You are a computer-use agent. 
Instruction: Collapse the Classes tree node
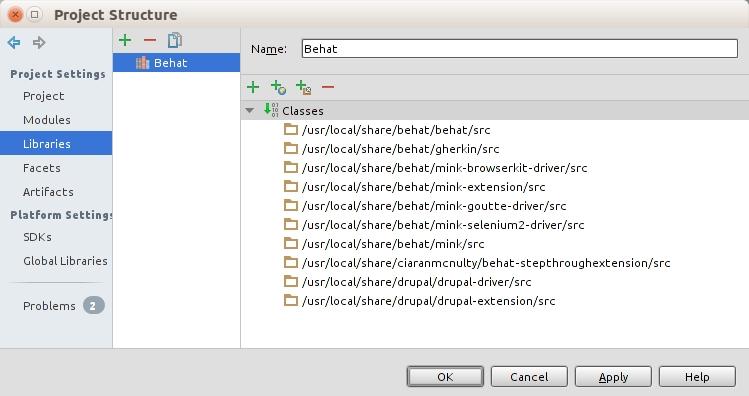click(249, 111)
